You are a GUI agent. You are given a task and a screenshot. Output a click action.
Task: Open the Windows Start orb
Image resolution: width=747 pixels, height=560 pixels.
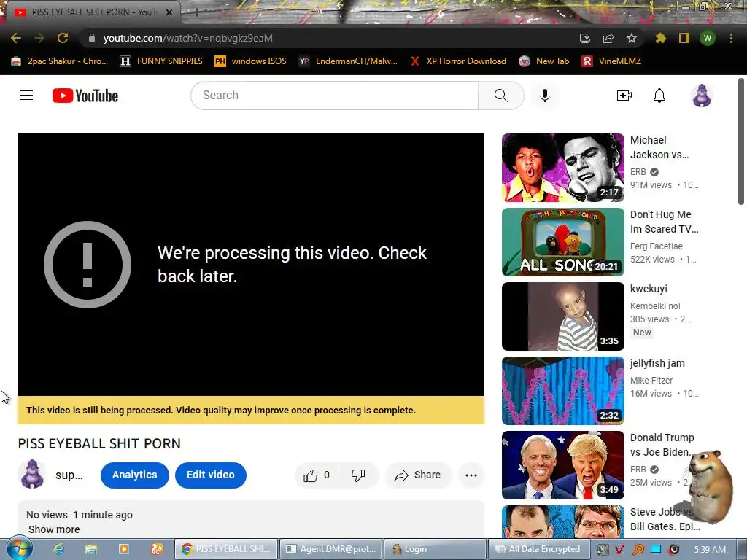(x=20, y=549)
